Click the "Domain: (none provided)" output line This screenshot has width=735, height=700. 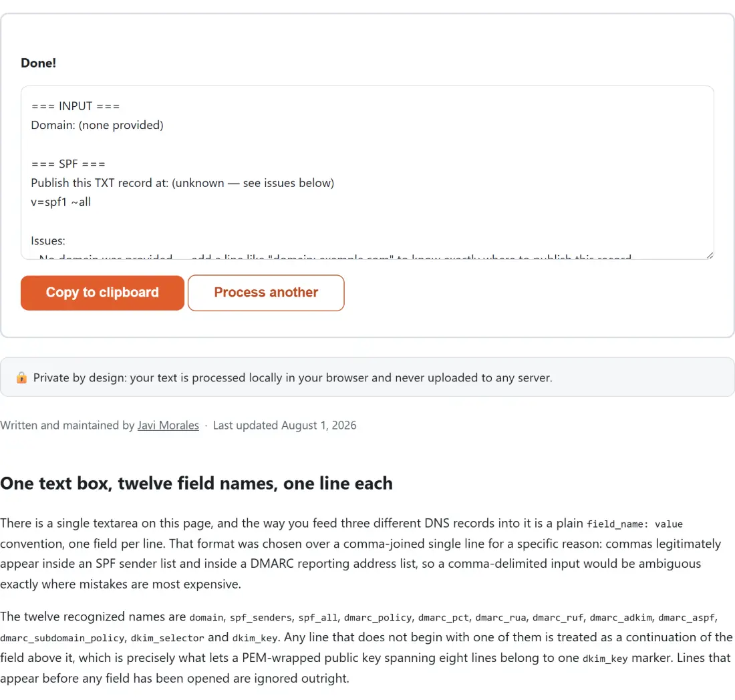(x=97, y=125)
